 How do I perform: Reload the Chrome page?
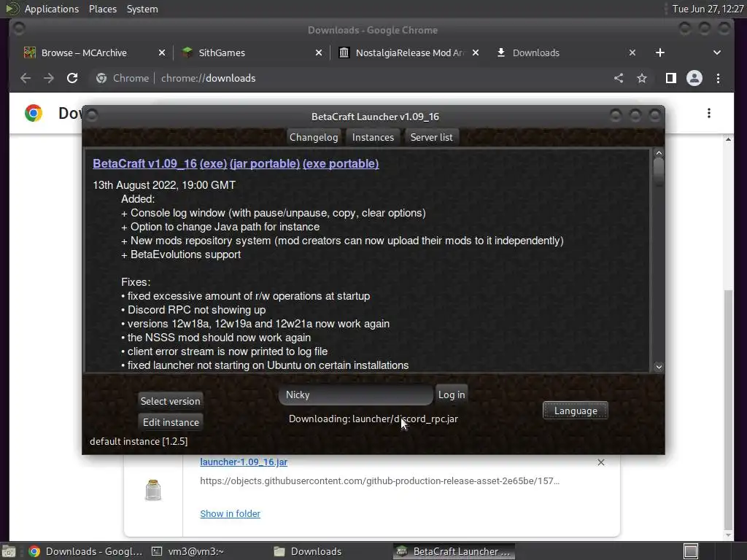(x=72, y=78)
